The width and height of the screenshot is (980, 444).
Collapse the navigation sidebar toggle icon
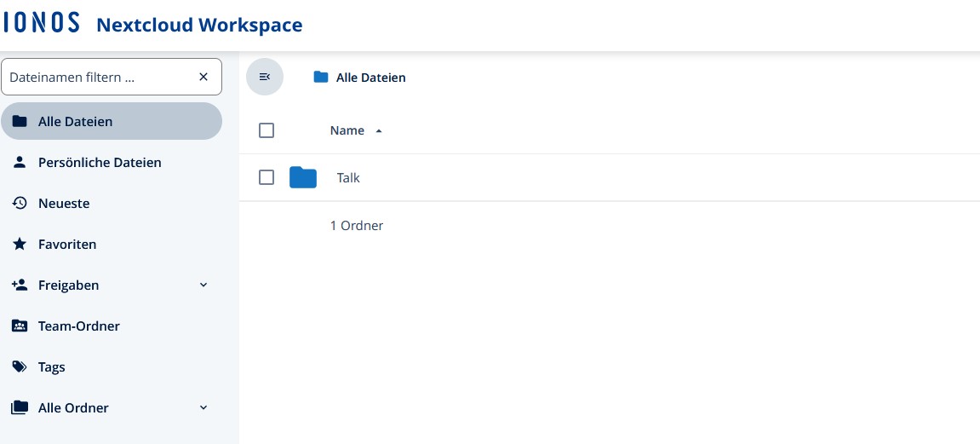(265, 77)
